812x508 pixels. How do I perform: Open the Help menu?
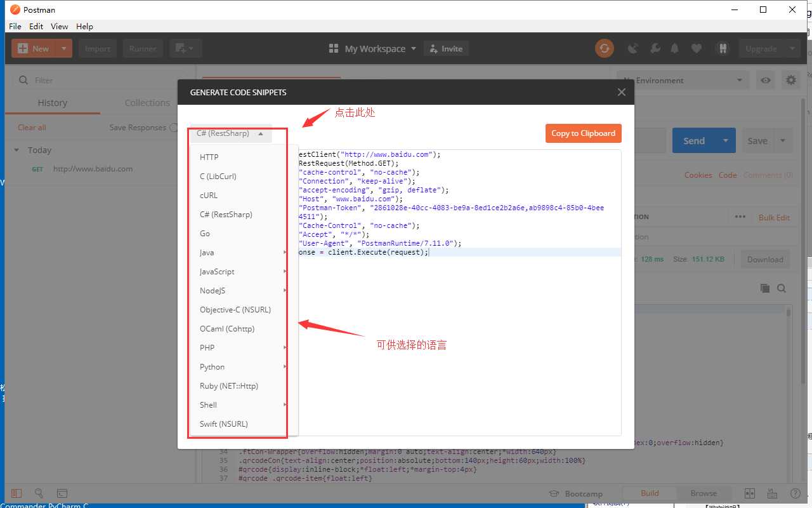point(84,26)
